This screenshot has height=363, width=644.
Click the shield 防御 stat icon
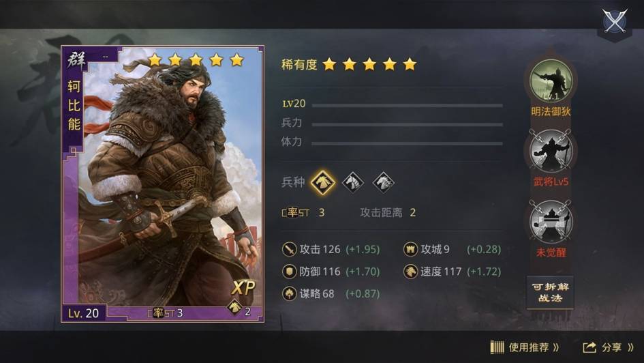[x=289, y=272]
